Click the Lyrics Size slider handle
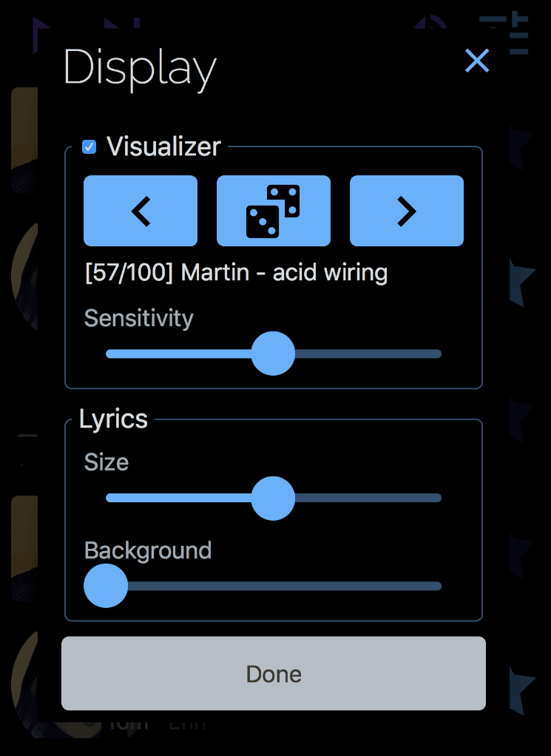The height and width of the screenshot is (756, 551). pos(273,498)
